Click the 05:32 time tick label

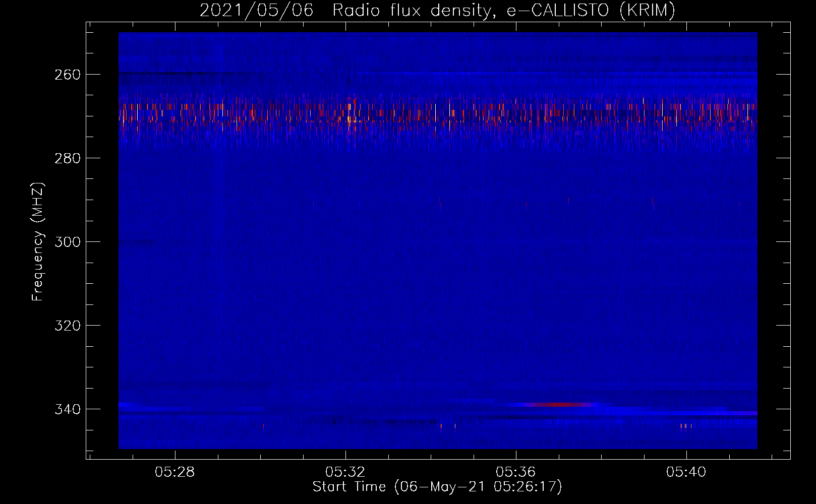(x=345, y=472)
